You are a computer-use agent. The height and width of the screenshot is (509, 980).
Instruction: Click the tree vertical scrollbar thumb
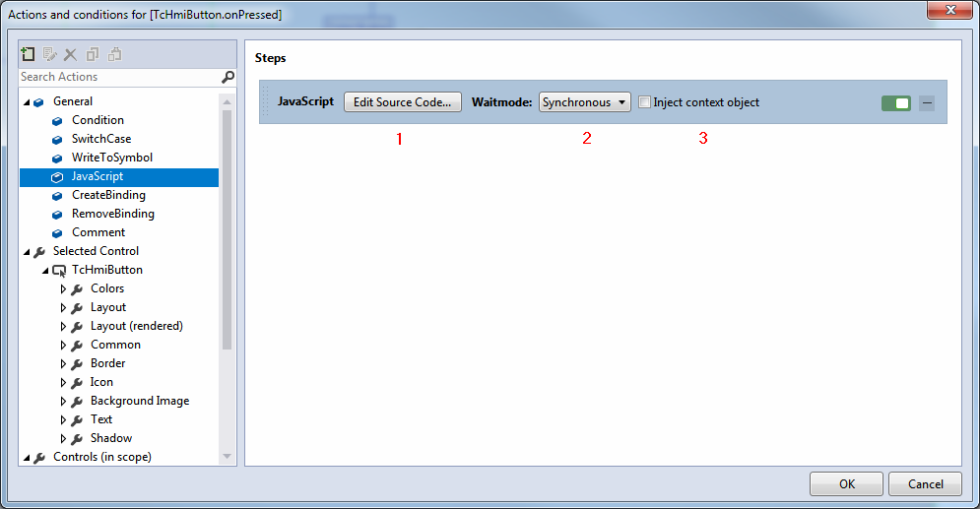tap(227, 229)
